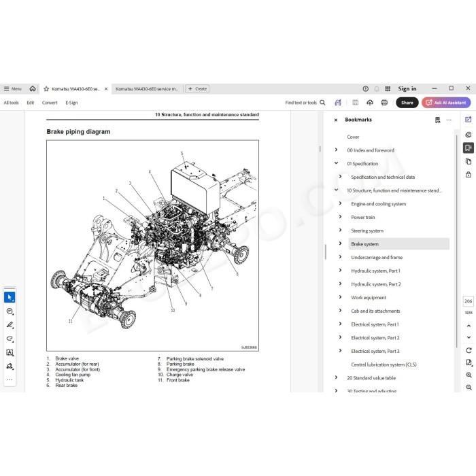Image resolution: width=476 pixels, height=476 pixels.
Task: Choose the Draw freehand loop tool
Action: tap(10, 339)
